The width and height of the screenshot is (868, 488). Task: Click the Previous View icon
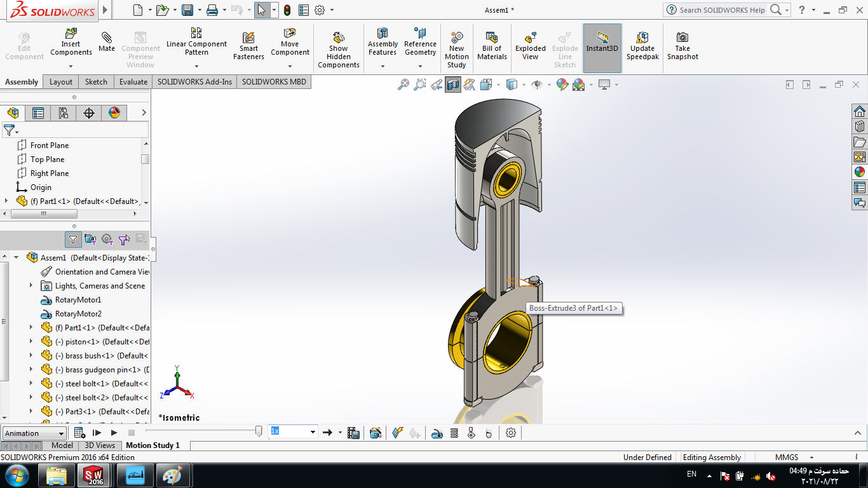pos(437,85)
